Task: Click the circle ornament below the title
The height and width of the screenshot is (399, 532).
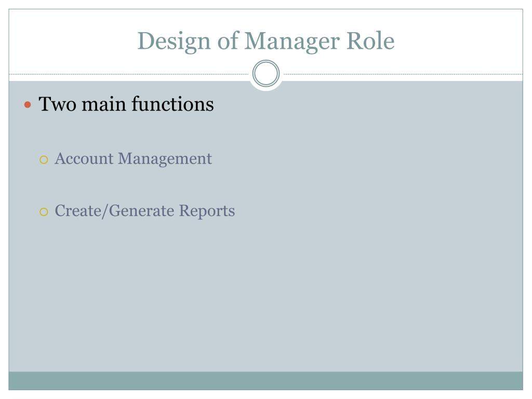Action: pyautogui.click(x=266, y=74)
